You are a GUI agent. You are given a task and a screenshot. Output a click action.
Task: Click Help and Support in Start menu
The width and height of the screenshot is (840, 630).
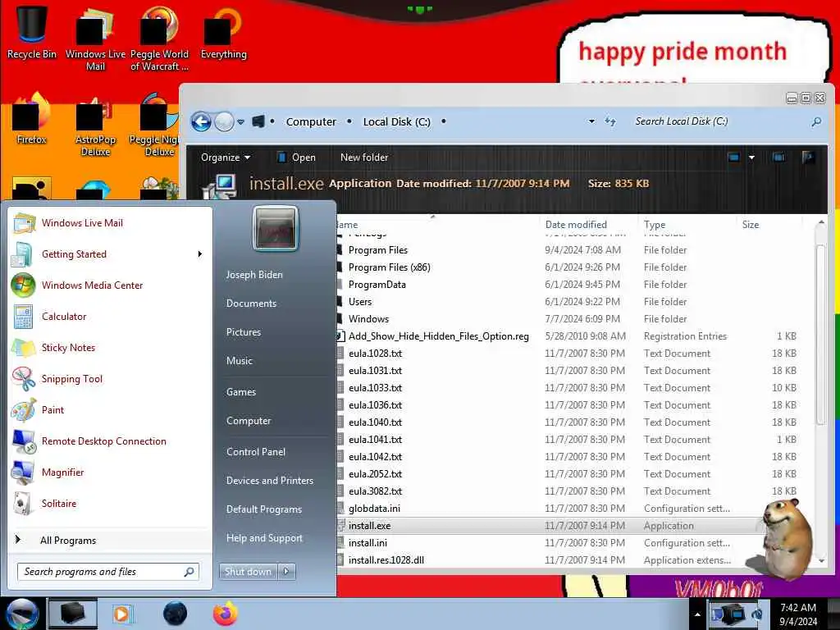[264, 538]
